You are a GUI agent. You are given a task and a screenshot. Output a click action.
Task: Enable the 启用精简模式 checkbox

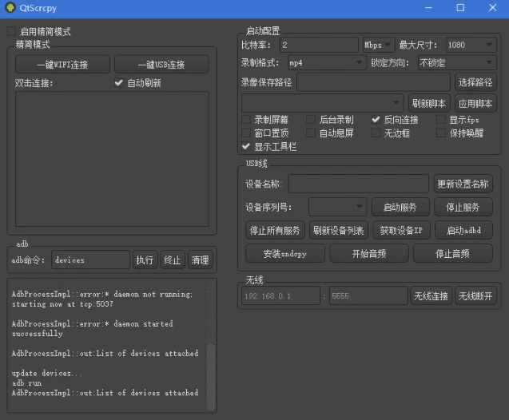pyautogui.click(x=12, y=32)
